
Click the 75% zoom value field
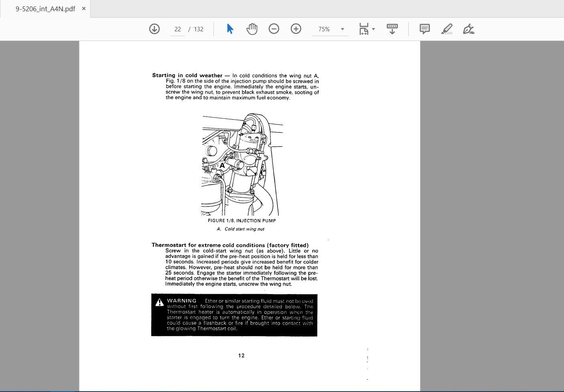pos(324,29)
